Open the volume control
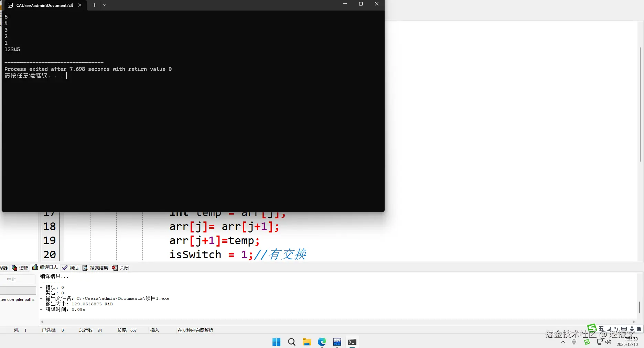Image resolution: width=644 pixels, height=348 pixels. point(608,342)
